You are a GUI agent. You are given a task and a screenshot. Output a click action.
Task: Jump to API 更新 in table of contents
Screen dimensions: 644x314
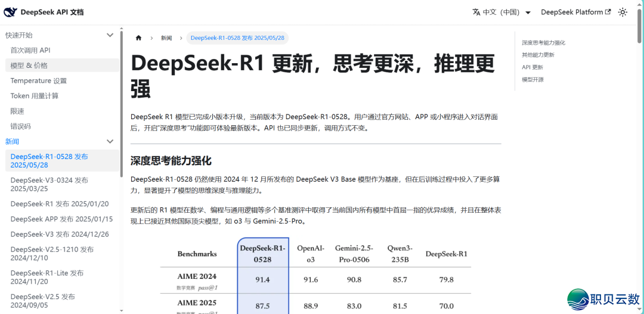[532, 67]
